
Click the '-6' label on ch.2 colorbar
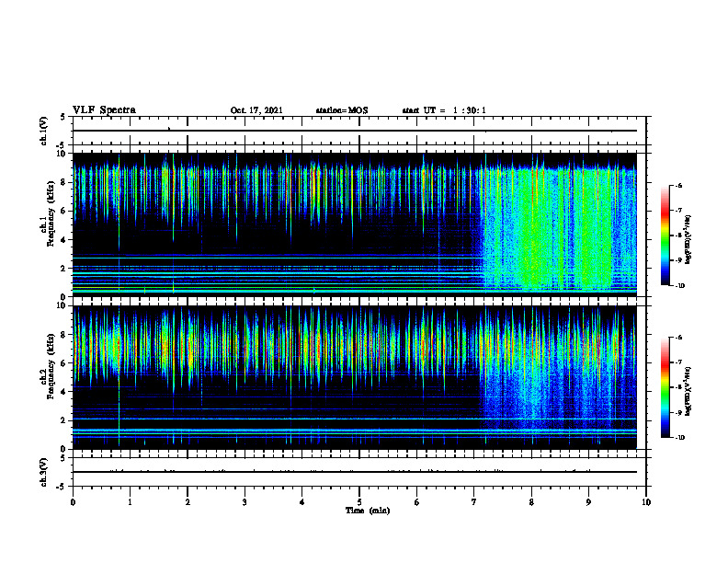(x=678, y=338)
